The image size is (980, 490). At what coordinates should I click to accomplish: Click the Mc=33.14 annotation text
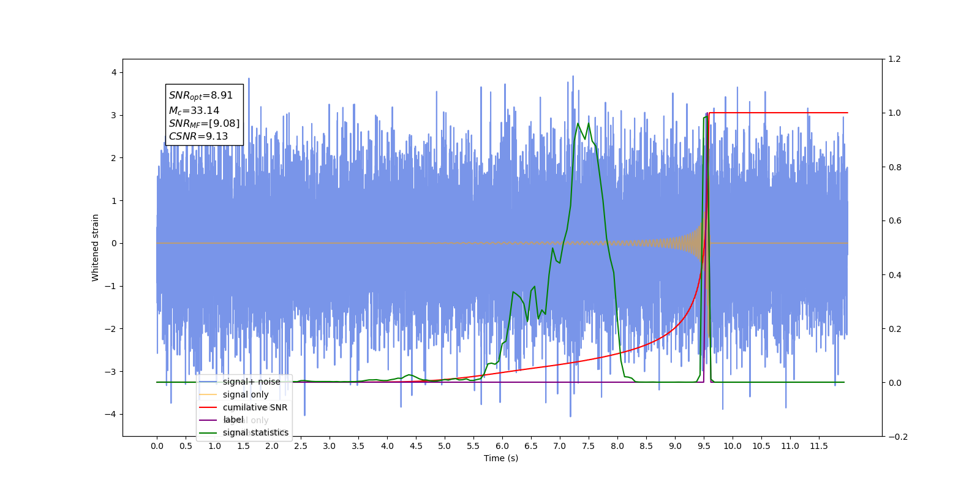point(194,111)
